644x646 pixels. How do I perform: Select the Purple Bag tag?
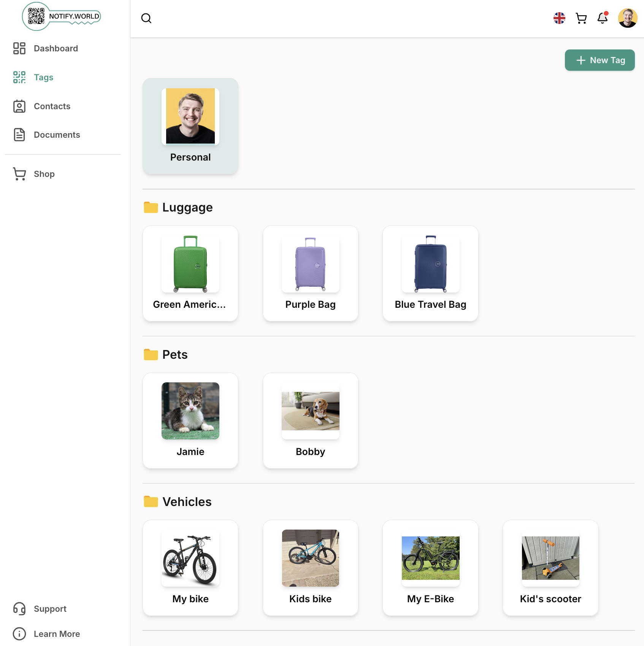point(310,274)
